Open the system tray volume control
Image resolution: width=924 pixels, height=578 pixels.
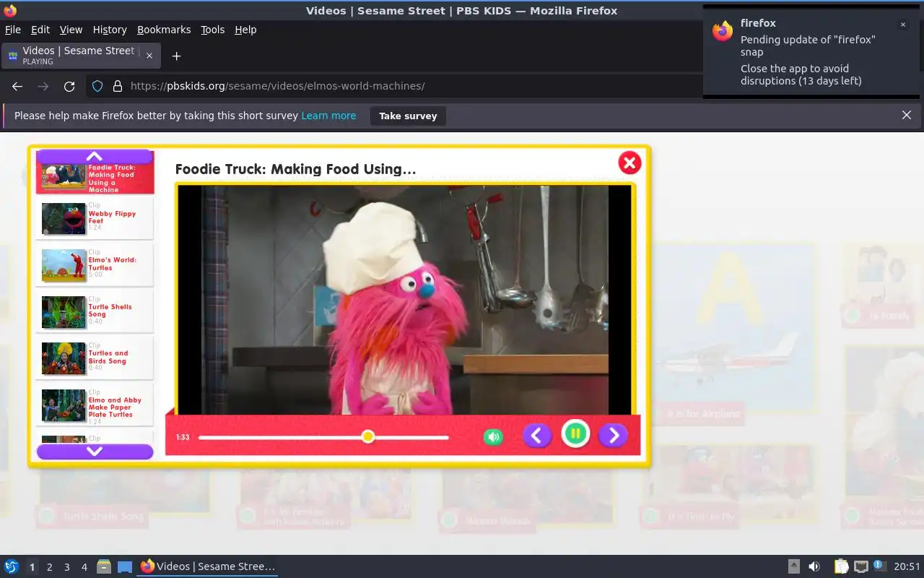pos(814,566)
